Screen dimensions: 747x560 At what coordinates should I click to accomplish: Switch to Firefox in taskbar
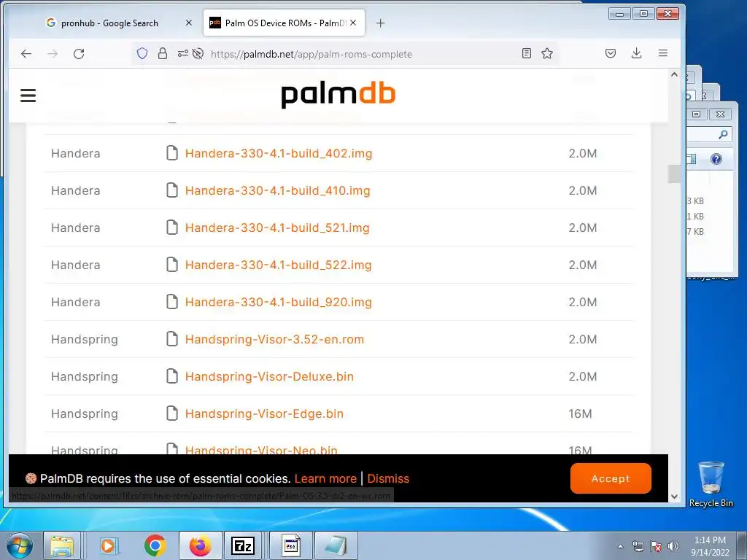[x=200, y=545]
